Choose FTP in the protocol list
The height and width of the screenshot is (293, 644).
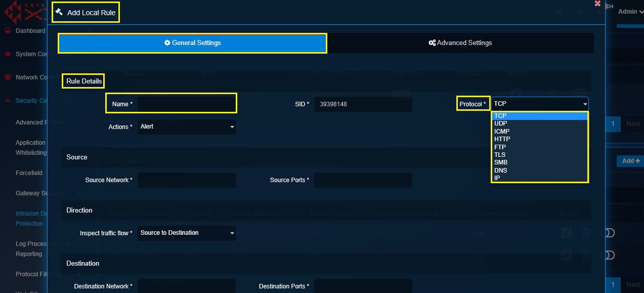540,147
